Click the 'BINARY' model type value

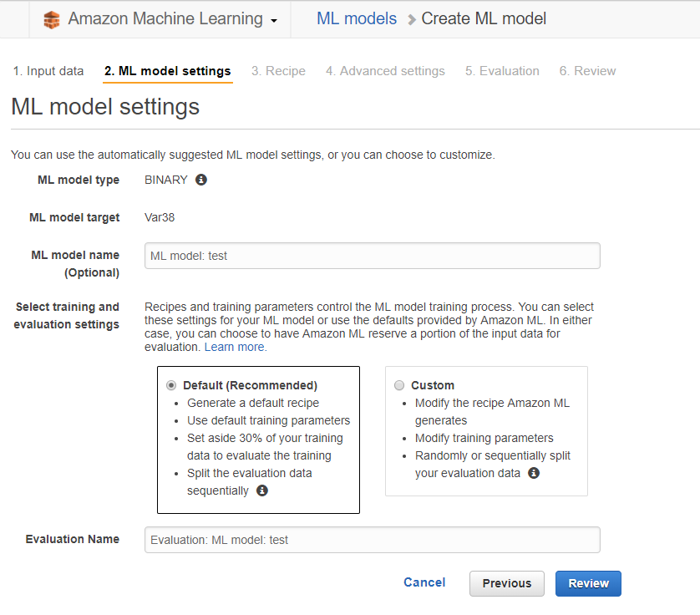click(166, 180)
